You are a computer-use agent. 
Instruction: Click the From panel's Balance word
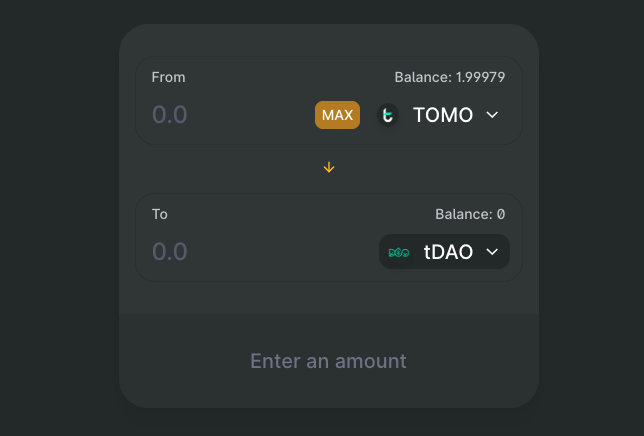pyautogui.click(x=422, y=77)
